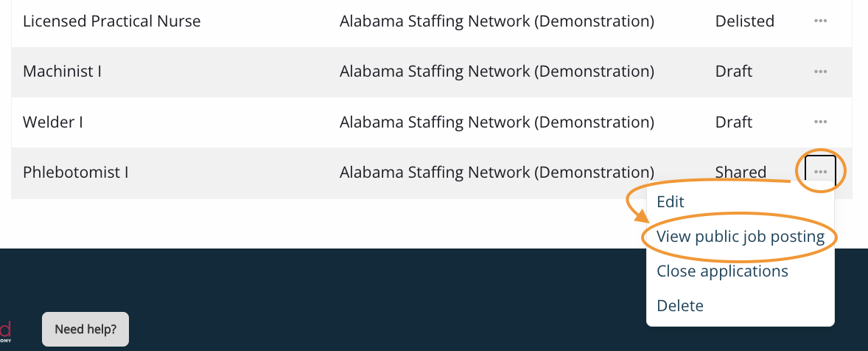Open the actions menu for Licensed Practical Nurse
The image size is (868, 351).
[820, 21]
